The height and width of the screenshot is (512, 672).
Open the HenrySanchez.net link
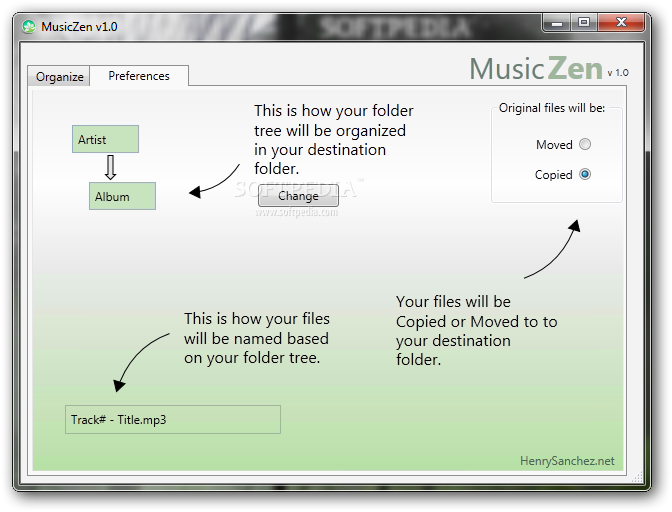click(567, 461)
